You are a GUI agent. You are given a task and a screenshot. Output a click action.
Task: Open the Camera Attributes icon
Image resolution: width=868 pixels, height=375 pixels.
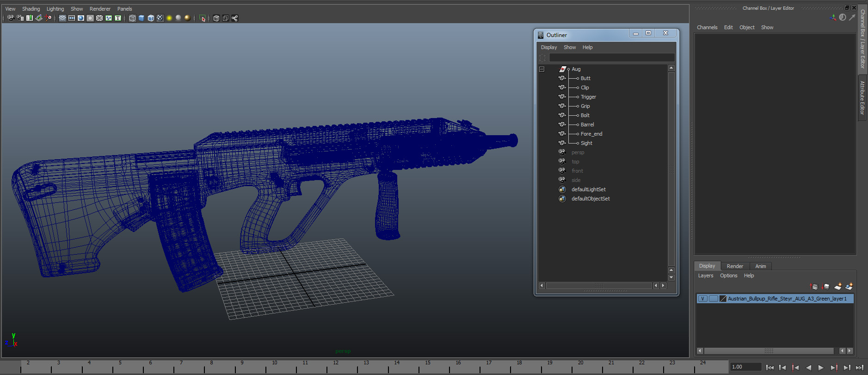tap(20, 18)
